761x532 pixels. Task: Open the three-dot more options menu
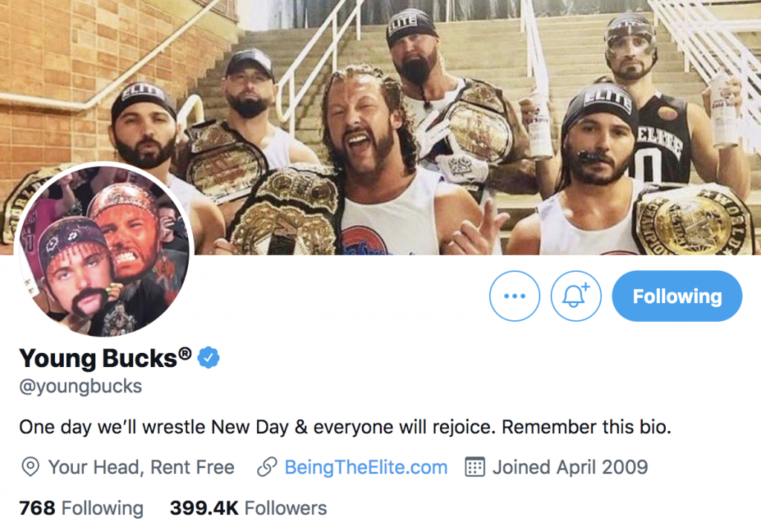(514, 296)
